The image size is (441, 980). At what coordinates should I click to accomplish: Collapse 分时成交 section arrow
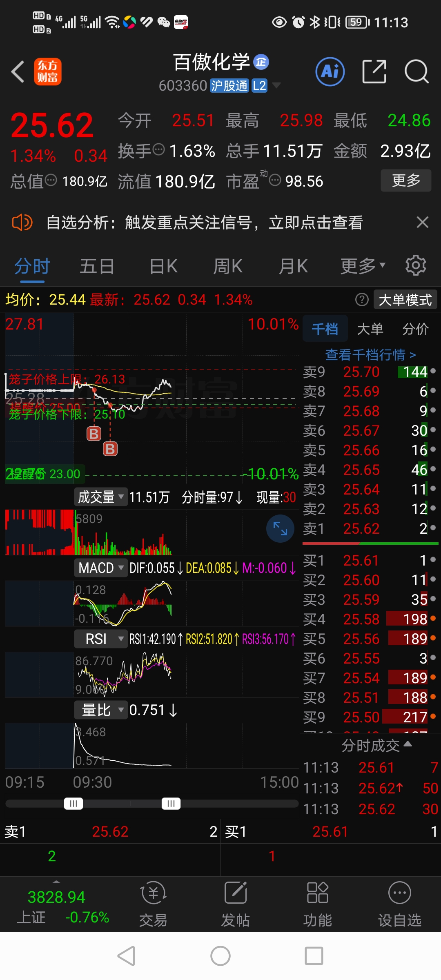(408, 744)
